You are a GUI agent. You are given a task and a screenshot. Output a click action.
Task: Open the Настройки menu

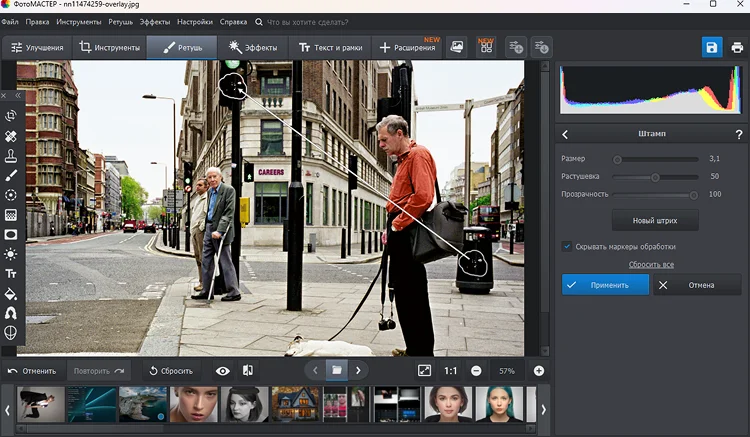pos(195,22)
